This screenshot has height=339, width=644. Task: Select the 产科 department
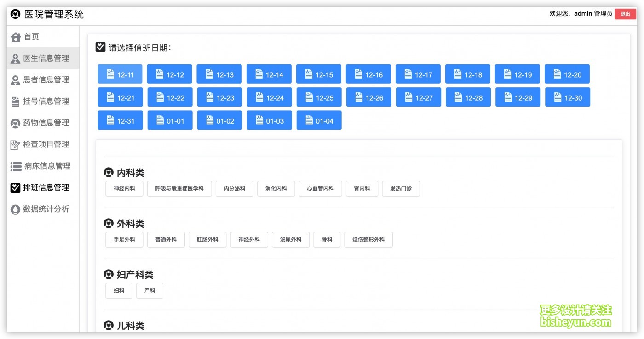coord(150,291)
